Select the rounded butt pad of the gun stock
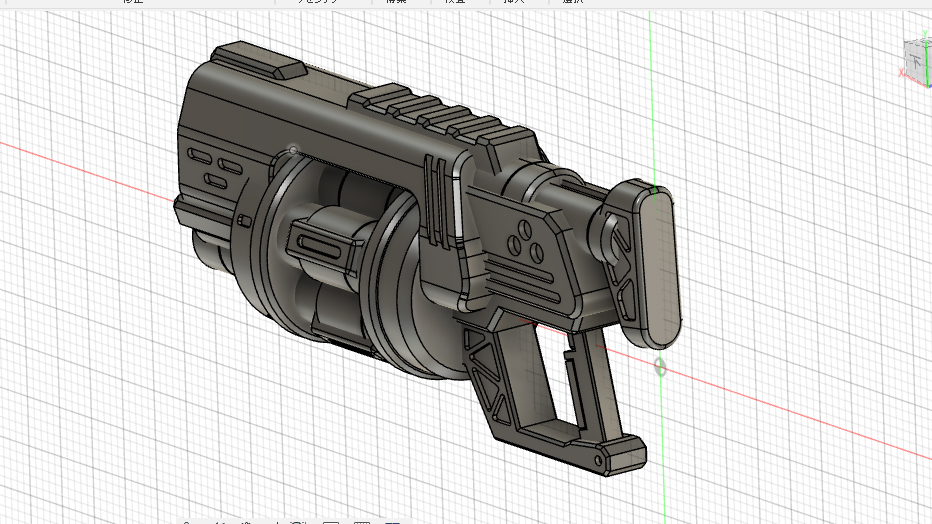932x524 pixels. pos(659,267)
